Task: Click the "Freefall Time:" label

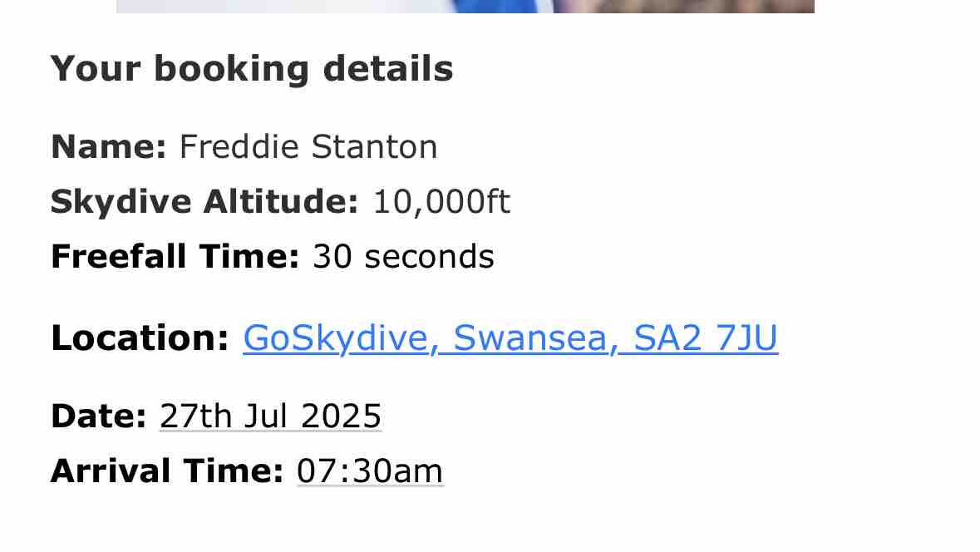Action: (175, 256)
